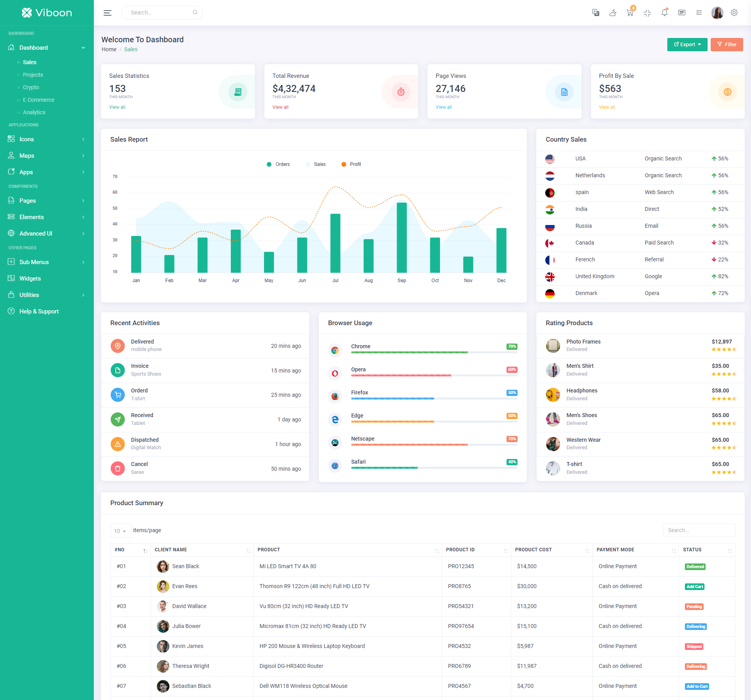Open the notifications bell
Screen dimensions: 751x700
[x=665, y=13]
